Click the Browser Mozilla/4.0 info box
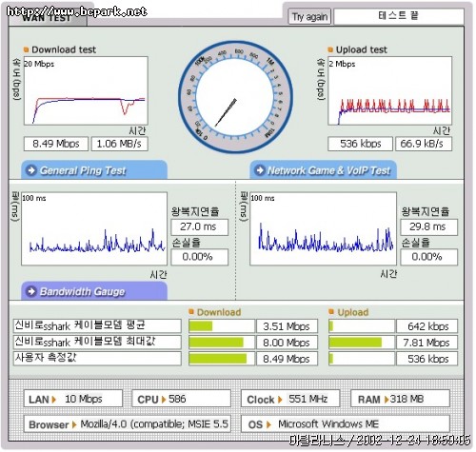Image resolution: width=476 pixels, height=452 pixels. pyautogui.click(x=128, y=424)
